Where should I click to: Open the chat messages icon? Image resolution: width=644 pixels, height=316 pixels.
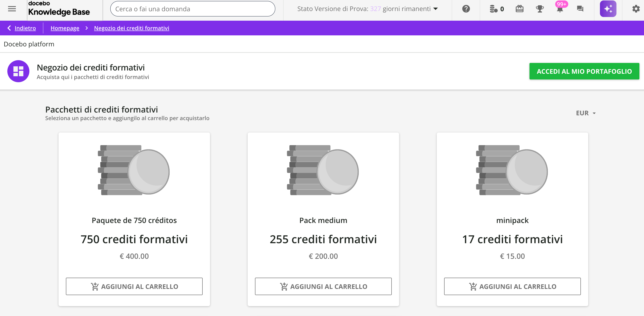coord(580,9)
